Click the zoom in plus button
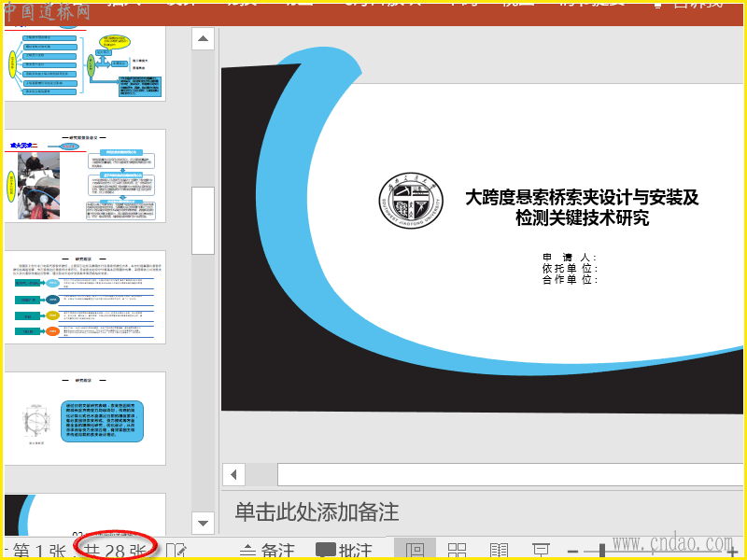The width and height of the screenshot is (747, 560). (x=733, y=552)
